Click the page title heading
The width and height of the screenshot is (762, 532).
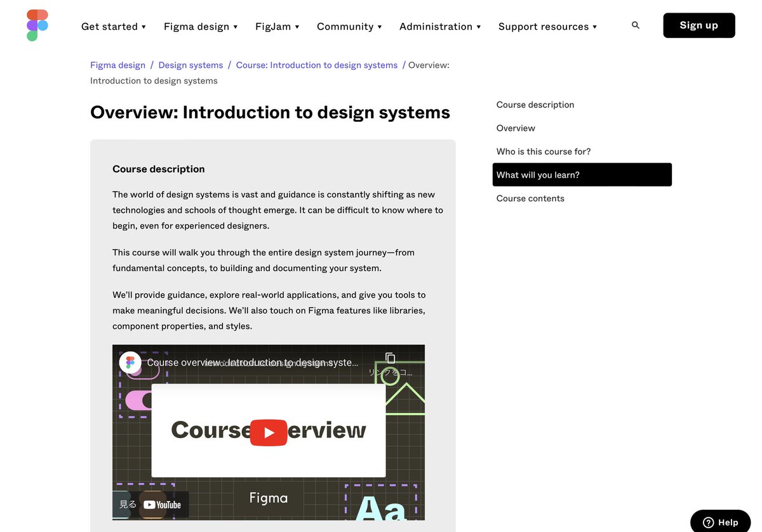[270, 112]
